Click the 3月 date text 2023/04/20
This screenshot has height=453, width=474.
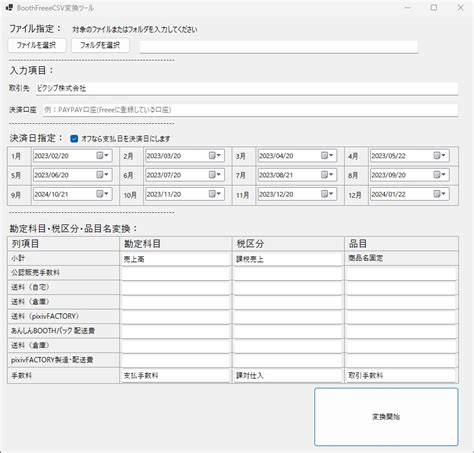[276, 156]
